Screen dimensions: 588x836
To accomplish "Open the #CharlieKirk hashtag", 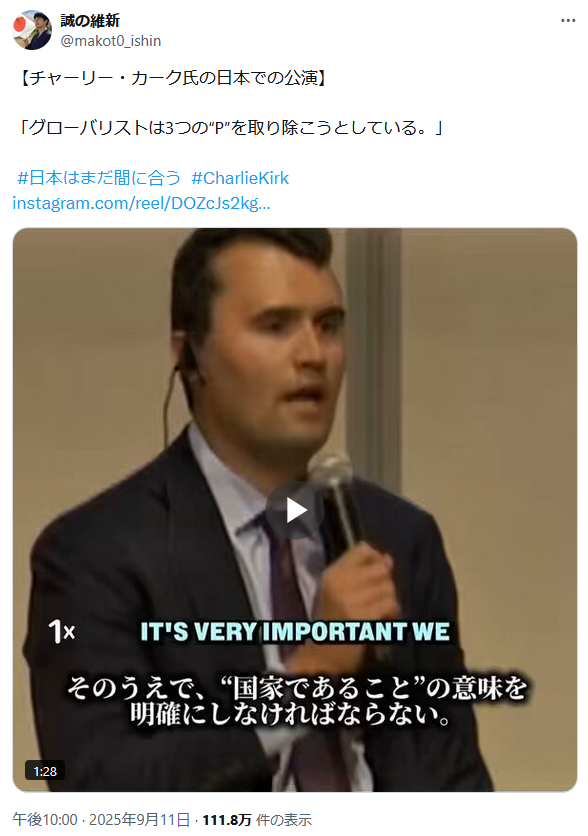I will pos(240,178).
